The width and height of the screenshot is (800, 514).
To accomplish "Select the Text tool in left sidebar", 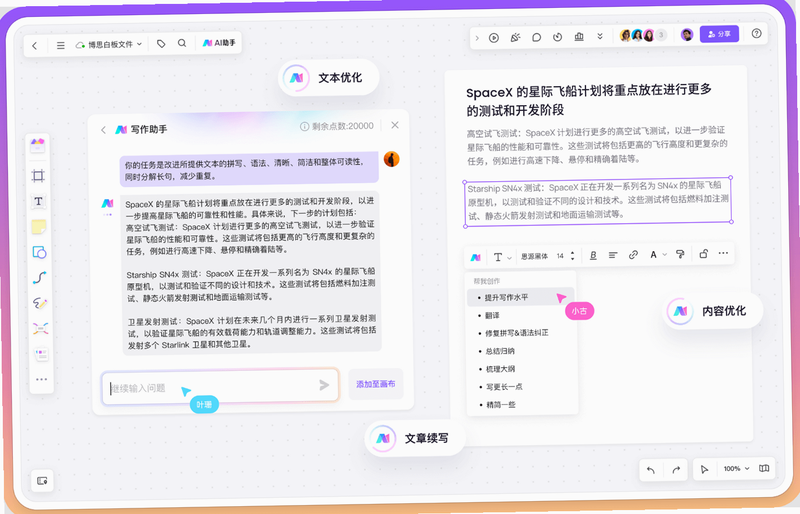I will click(x=38, y=201).
